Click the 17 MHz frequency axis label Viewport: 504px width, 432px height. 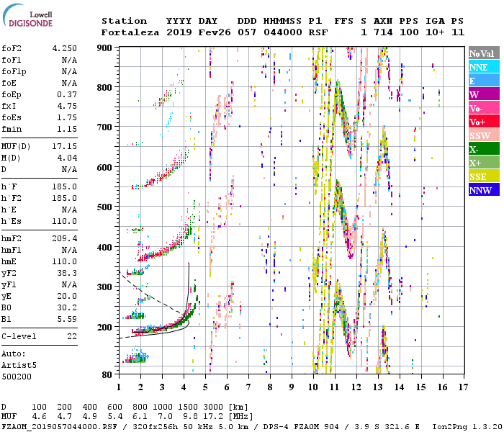click(x=463, y=387)
